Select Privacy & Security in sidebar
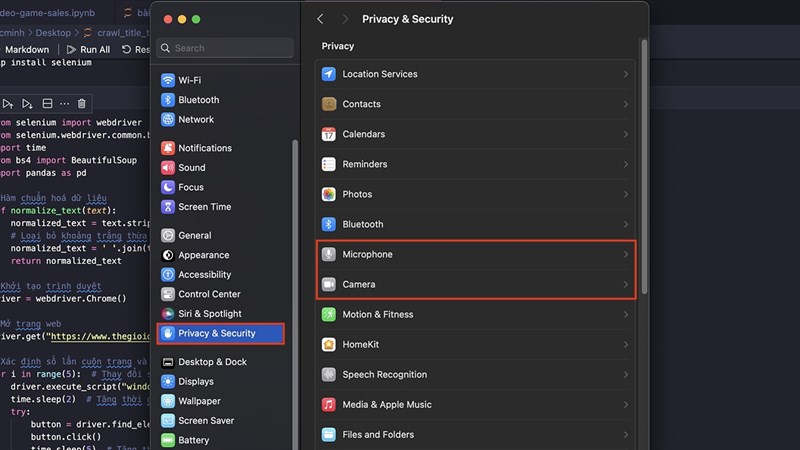This screenshot has width=800, height=450. coord(220,334)
